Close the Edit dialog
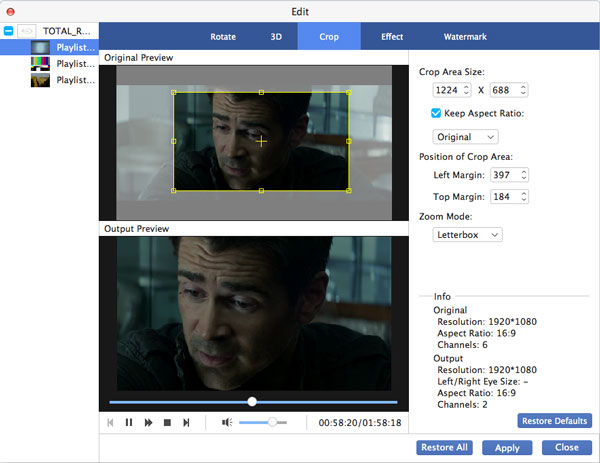 click(567, 447)
